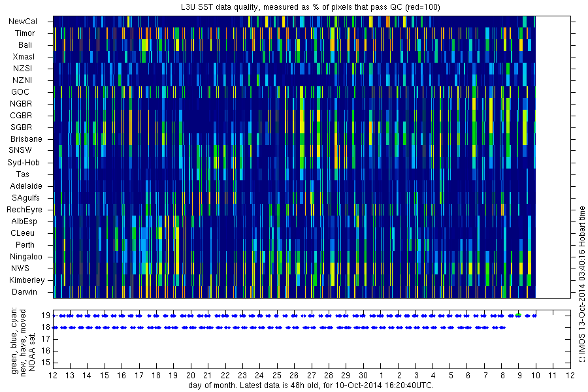The image size is (588, 392).
Task: Click the Darwin row label
Action: 24,292
